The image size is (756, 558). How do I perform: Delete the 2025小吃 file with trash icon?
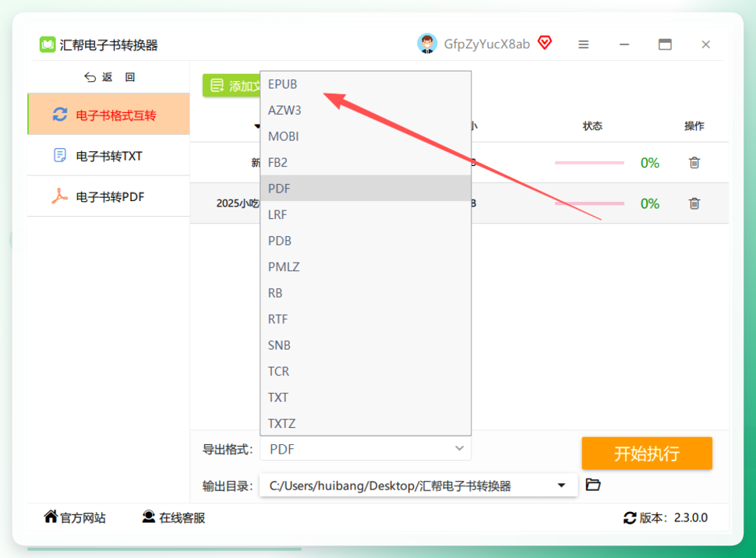[x=694, y=203]
